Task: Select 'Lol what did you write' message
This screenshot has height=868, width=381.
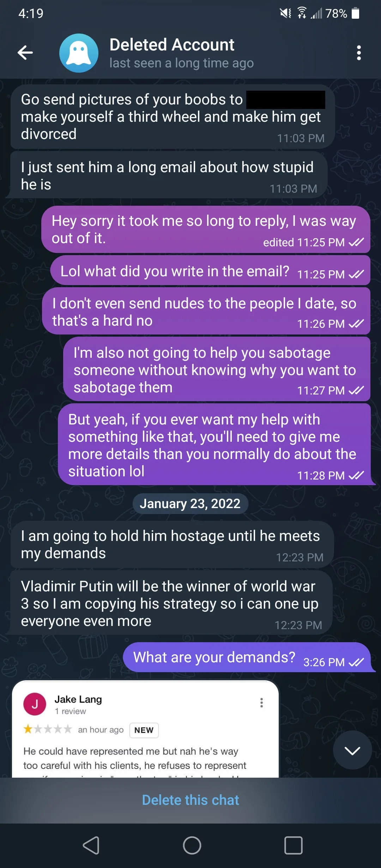Action: pos(210,271)
